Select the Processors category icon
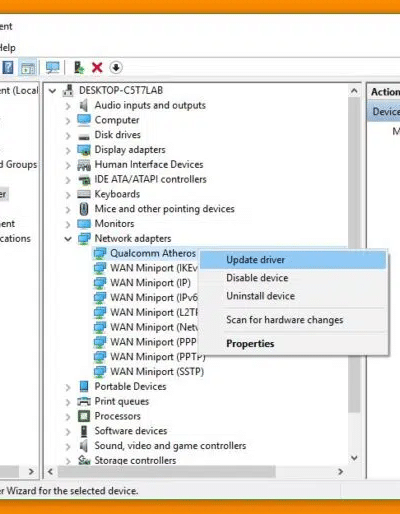This screenshot has height=514, width=400. [x=84, y=416]
